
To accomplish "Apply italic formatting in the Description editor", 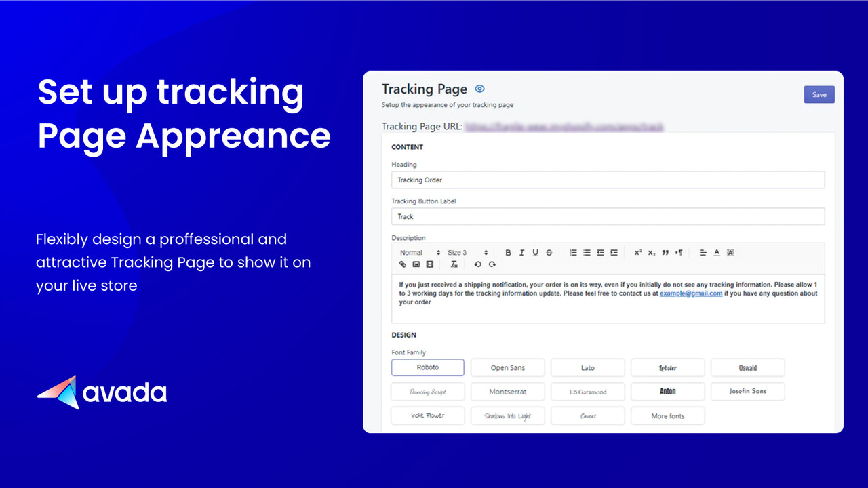I will point(521,252).
